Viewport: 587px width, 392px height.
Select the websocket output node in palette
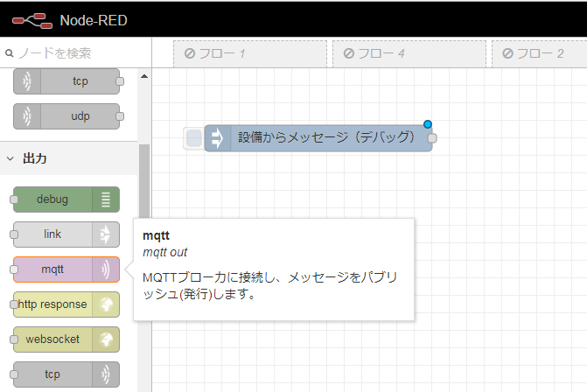[66, 339]
